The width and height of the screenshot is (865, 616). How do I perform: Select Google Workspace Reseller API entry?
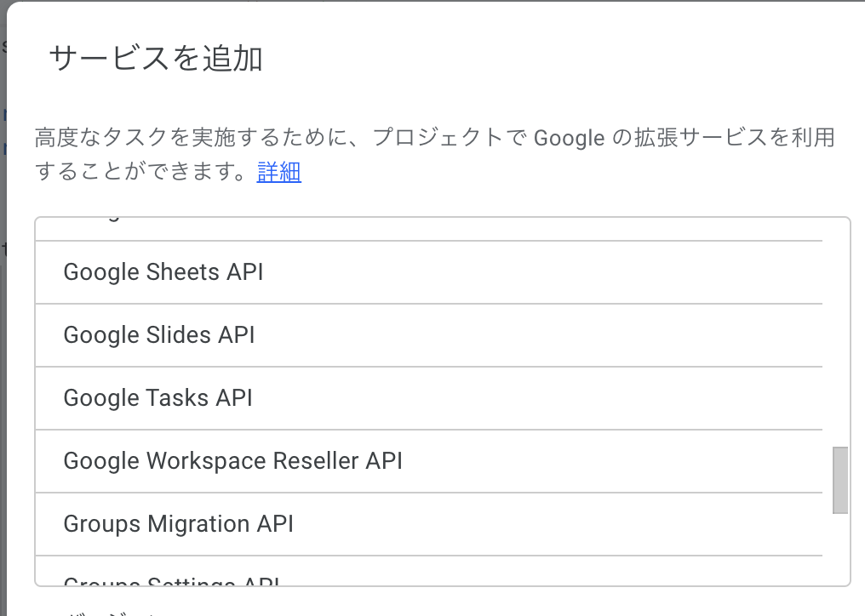(x=232, y=461)
